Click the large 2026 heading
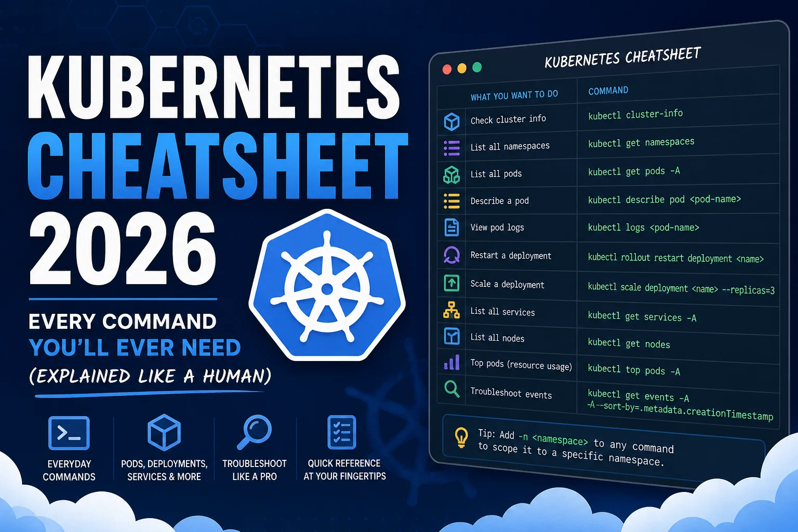Viewport: 798px width, 532px height. click(123, 249)
